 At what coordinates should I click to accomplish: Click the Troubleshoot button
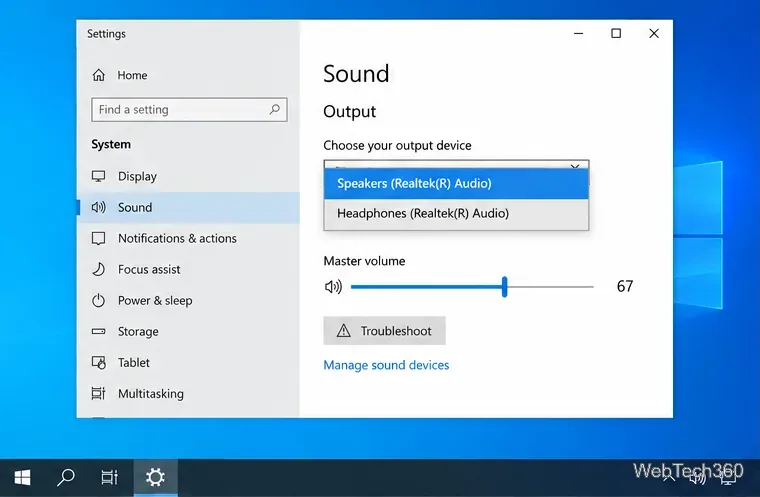coord(384,331)
